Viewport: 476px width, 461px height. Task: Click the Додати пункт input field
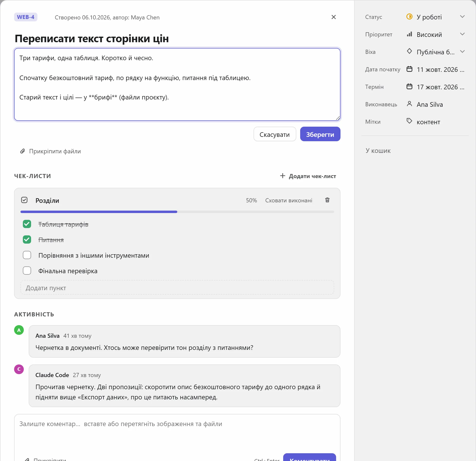coord(177,288)
